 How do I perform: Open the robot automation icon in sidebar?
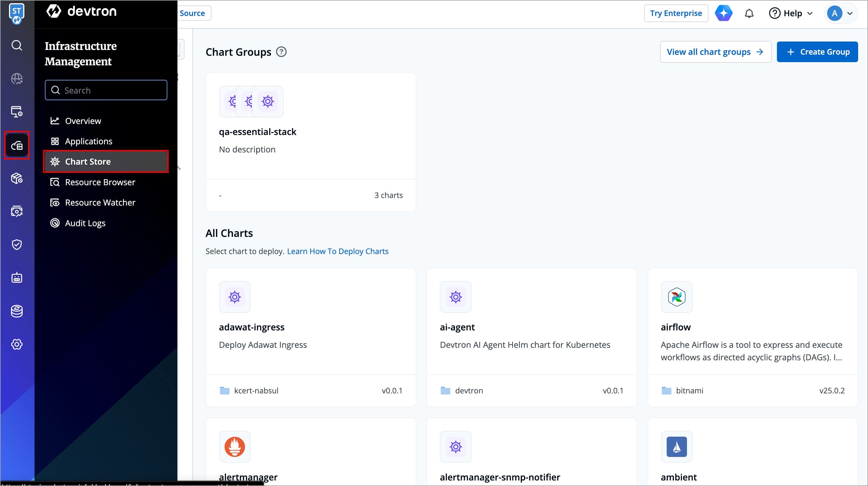click(17, 278)
